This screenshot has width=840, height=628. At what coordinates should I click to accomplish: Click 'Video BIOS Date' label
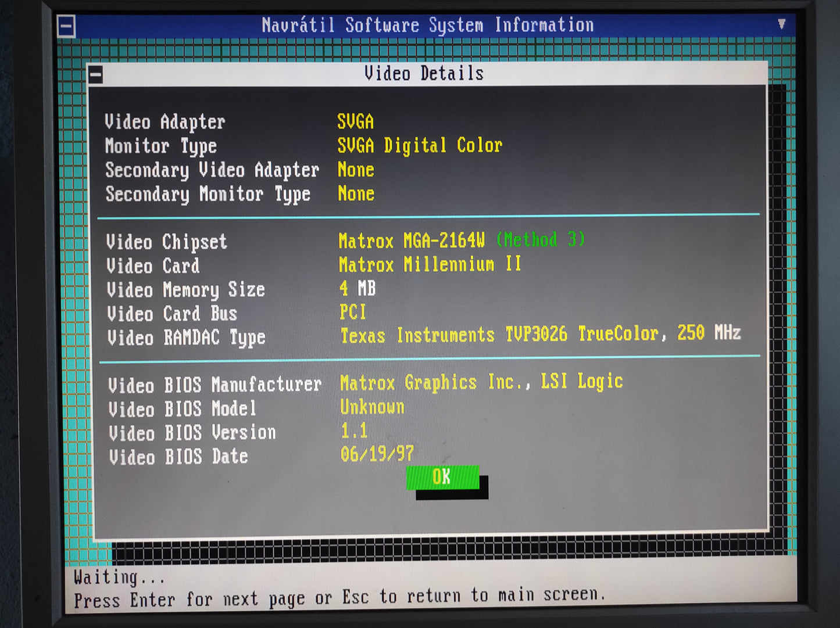click(x=178, y=457)
